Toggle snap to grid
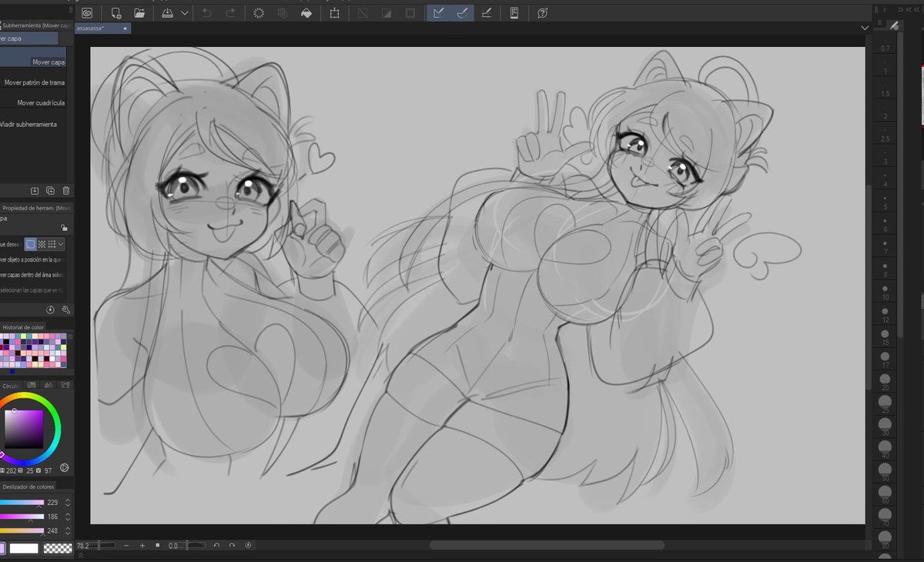924x562 pixels. click(486, 13)
